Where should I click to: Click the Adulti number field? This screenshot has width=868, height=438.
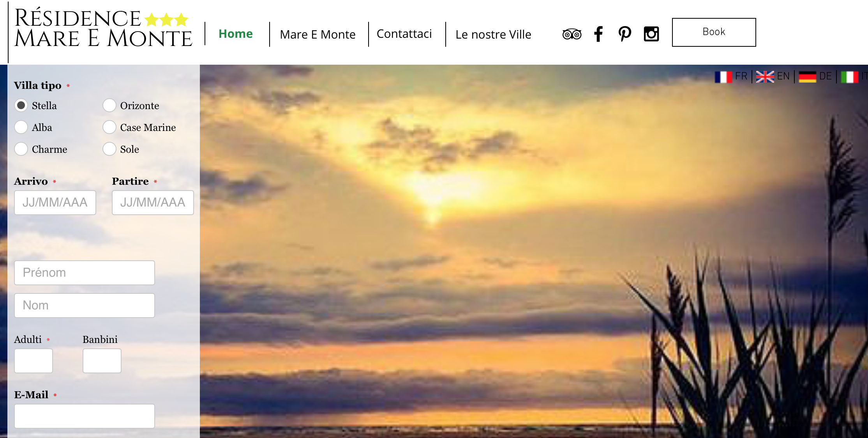click(34, 361)
